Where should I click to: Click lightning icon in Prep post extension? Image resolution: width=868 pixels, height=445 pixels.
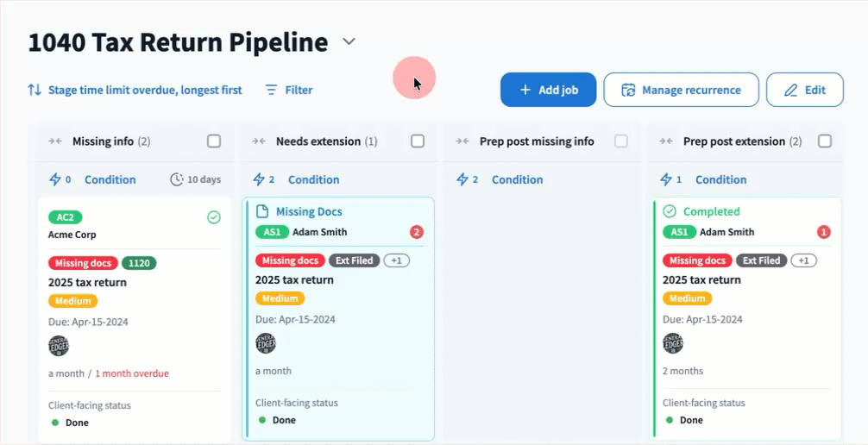click(x=666, y=179)
